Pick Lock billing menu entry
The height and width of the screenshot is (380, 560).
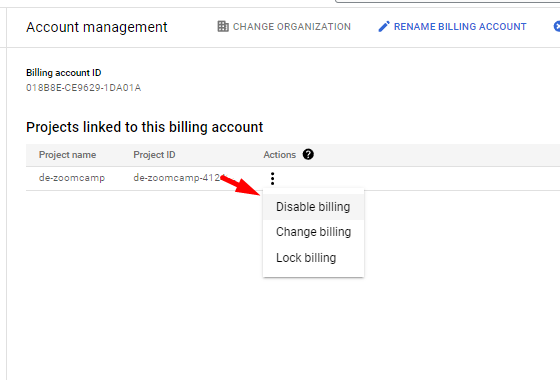(313, 258)
